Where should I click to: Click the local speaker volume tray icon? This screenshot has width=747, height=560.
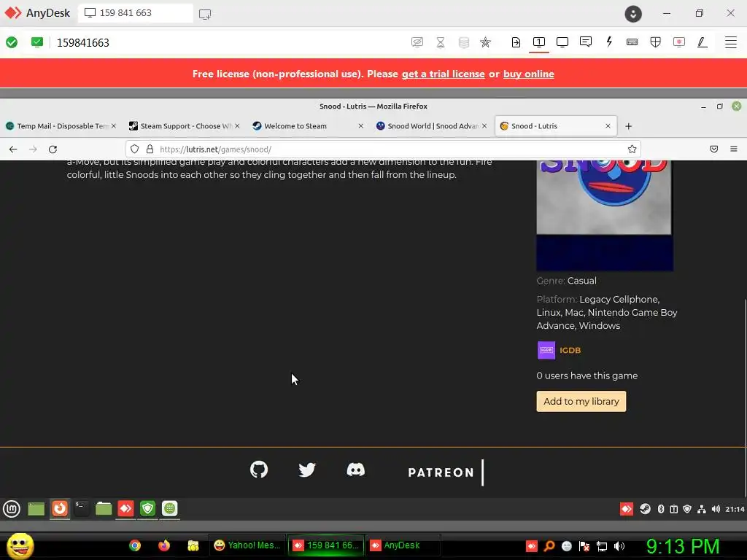coord(619,545)
